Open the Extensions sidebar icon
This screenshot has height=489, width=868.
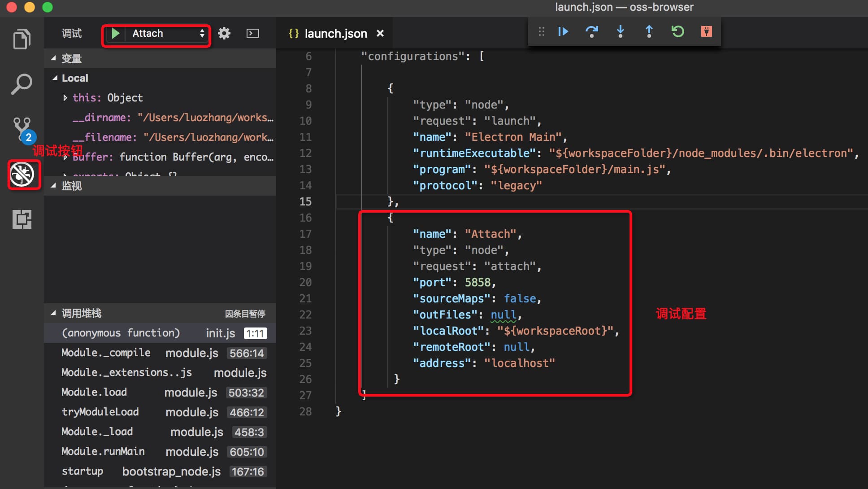22,219
